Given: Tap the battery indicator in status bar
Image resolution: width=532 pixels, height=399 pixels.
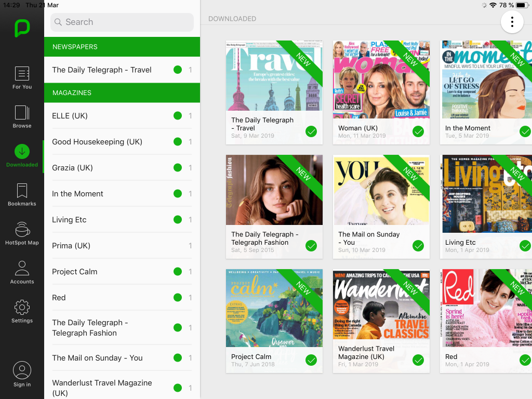Looking at the screenshot, I should pos(522,5).
